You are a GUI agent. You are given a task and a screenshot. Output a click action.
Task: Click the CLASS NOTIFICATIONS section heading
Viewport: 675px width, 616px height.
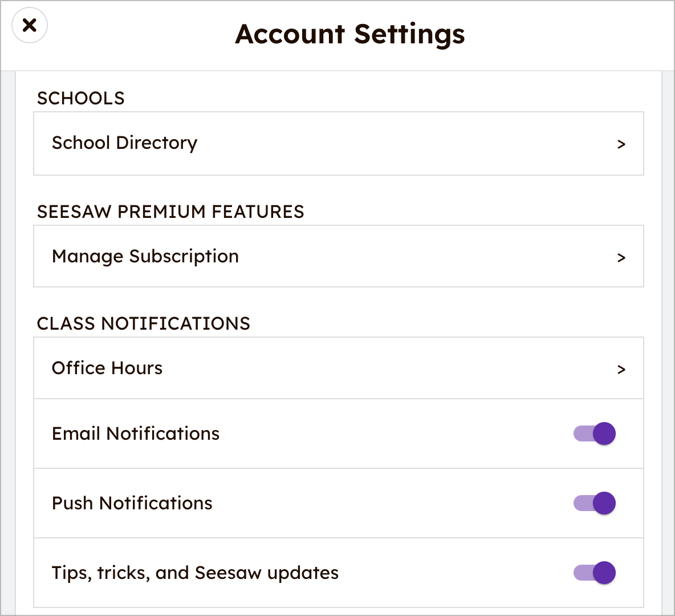(143, 323)
